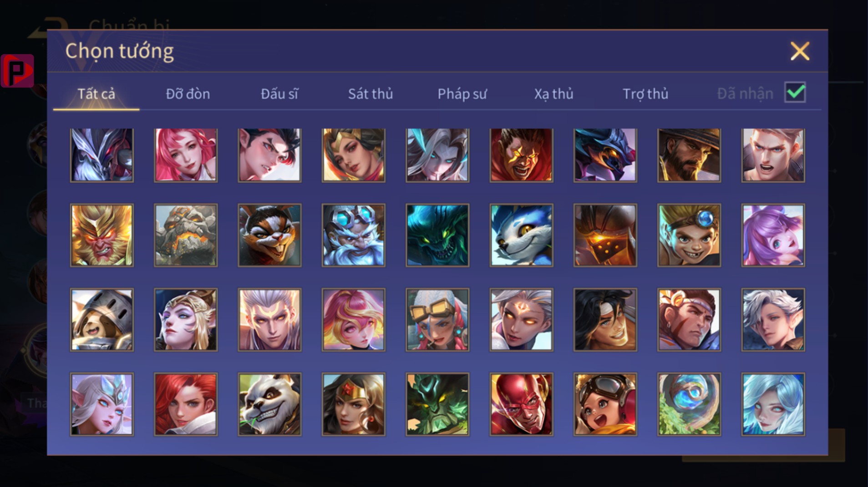Select the blue fox hero portrait
868x487 pixels.
point(521,235)
